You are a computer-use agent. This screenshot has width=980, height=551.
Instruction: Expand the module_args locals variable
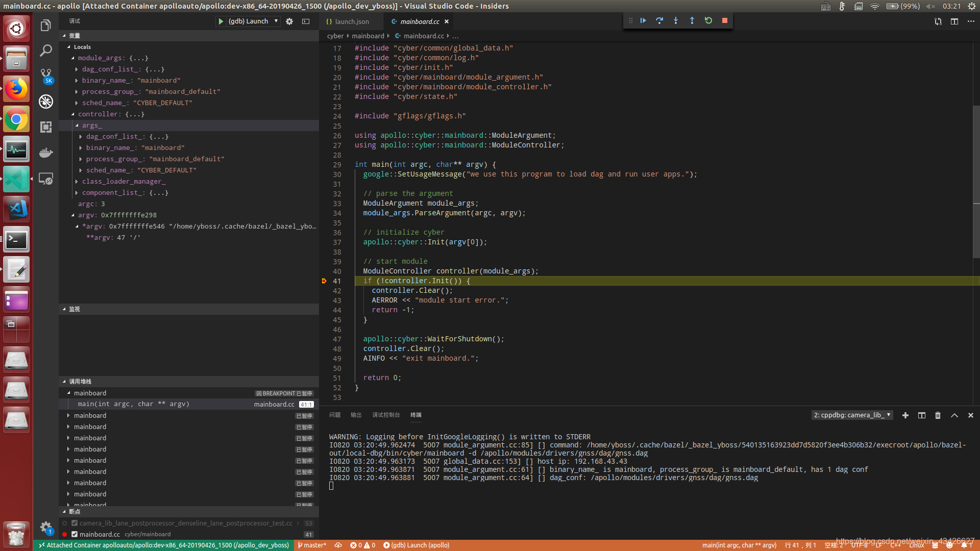(72, 58)
